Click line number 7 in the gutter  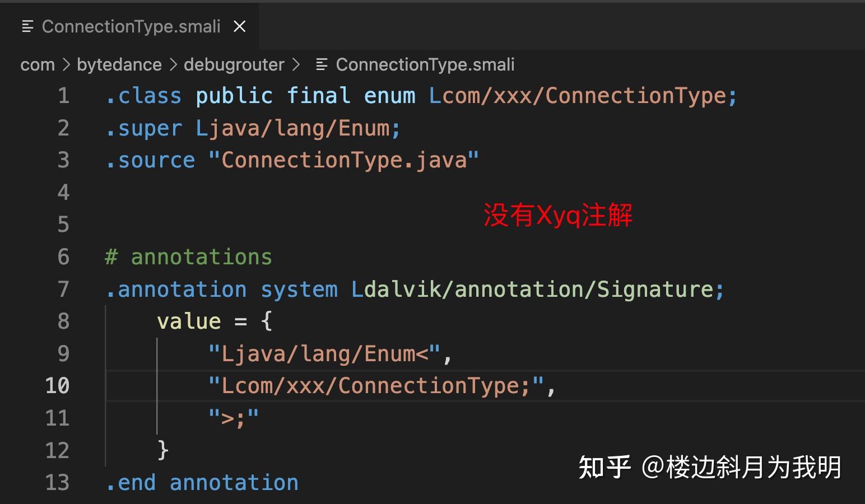[64, 290]
